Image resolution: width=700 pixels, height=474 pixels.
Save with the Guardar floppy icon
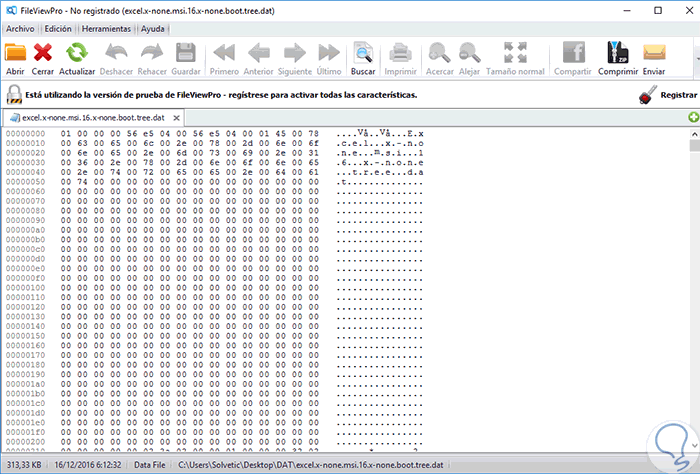pyautogui.click(x=186, y=53)
